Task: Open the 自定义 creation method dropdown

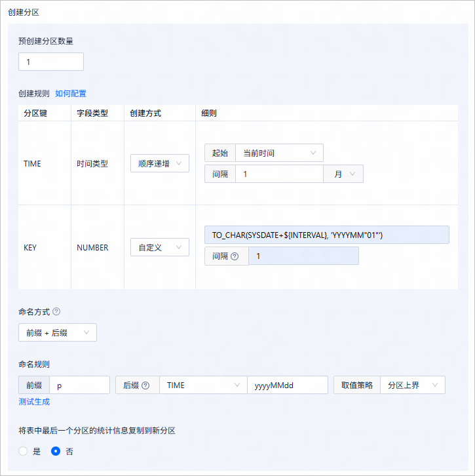Action: click(x=160, y=247)
